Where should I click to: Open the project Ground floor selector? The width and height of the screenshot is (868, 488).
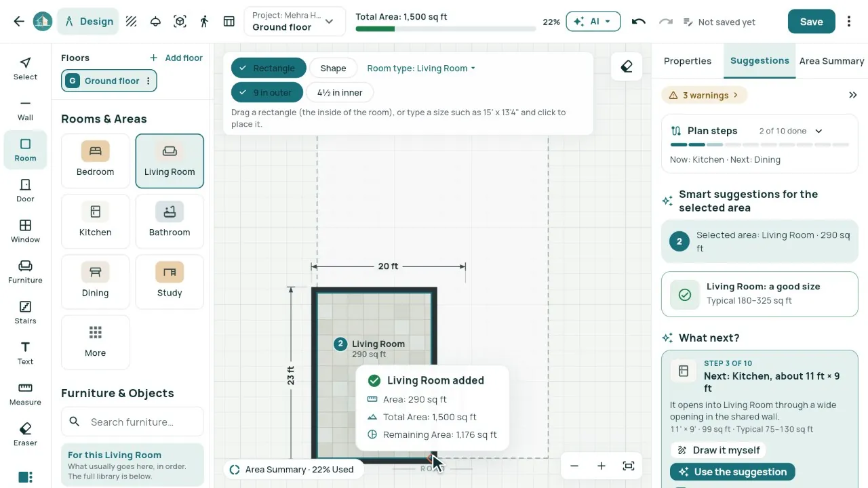[x=294, y=22]
